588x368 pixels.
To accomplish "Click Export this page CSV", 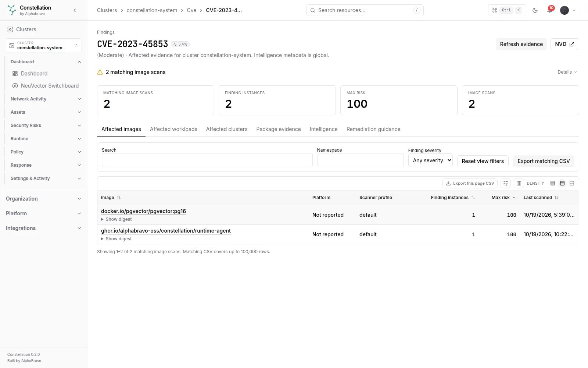I will 470,183.
